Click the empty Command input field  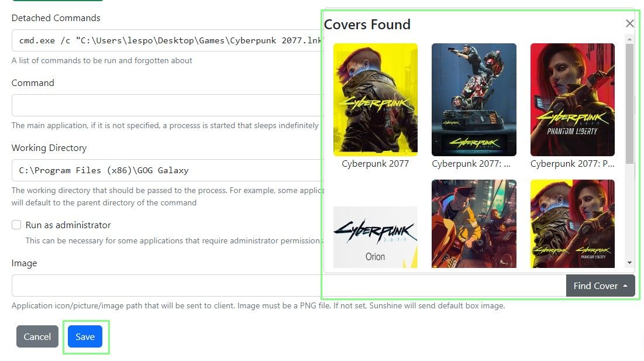tap(164, 105)
